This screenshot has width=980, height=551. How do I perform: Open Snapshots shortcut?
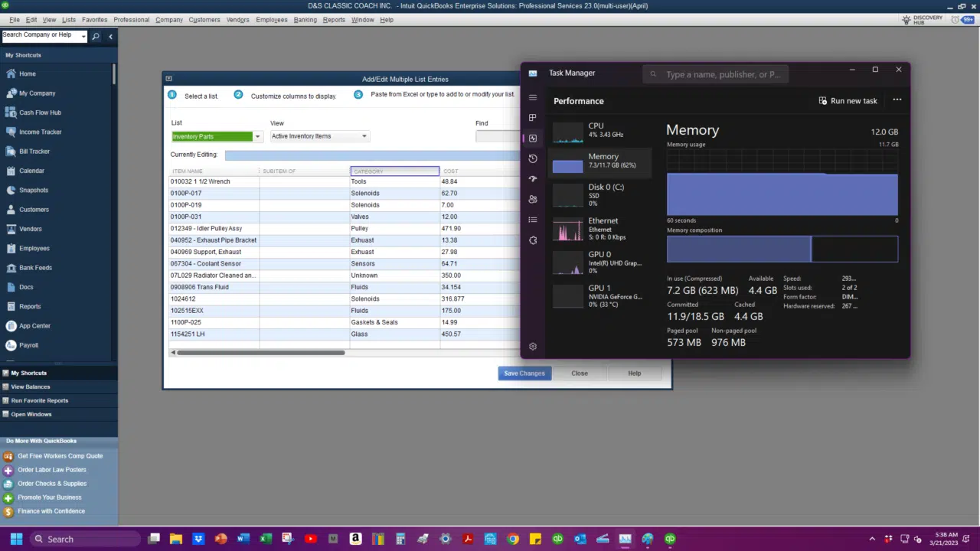tap(34, 190)
